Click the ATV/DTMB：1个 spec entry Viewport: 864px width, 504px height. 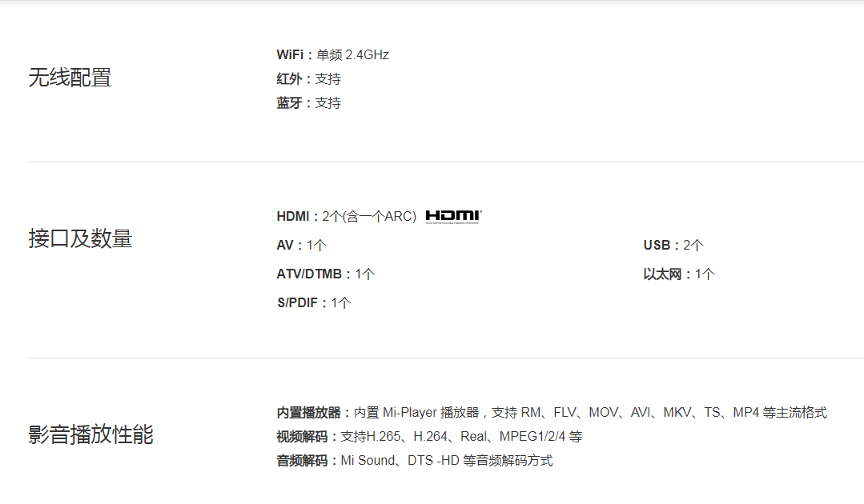326,274
